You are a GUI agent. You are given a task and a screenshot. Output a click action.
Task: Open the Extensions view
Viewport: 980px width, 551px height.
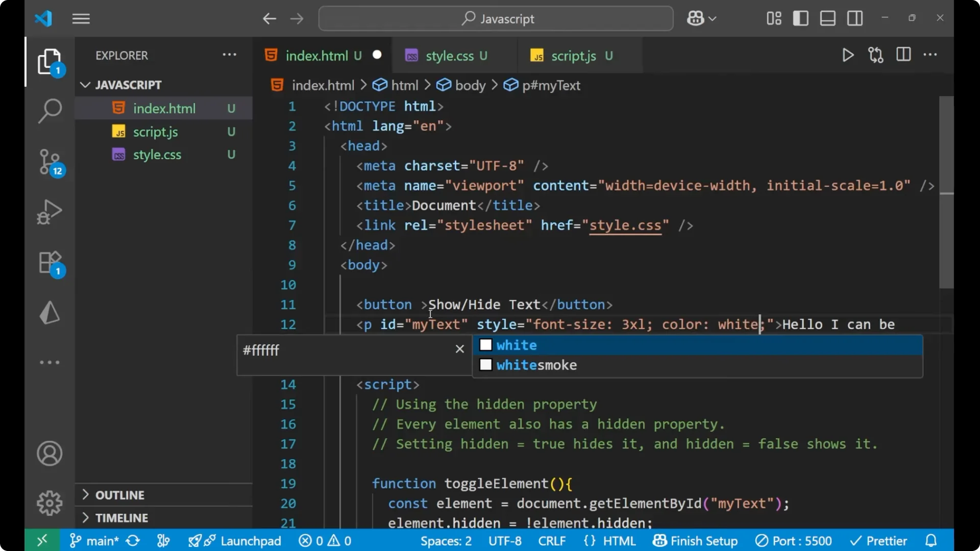pyautogui.click(x=50, y=263)
